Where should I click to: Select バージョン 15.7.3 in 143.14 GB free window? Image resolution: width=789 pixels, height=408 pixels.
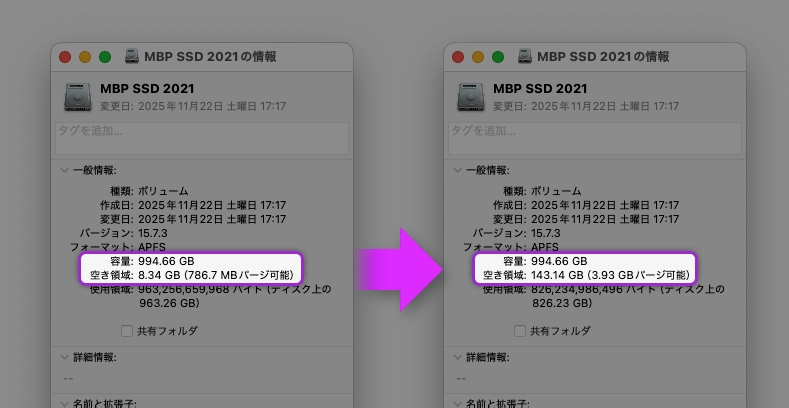pyautogui.click(x=545, y=233)
